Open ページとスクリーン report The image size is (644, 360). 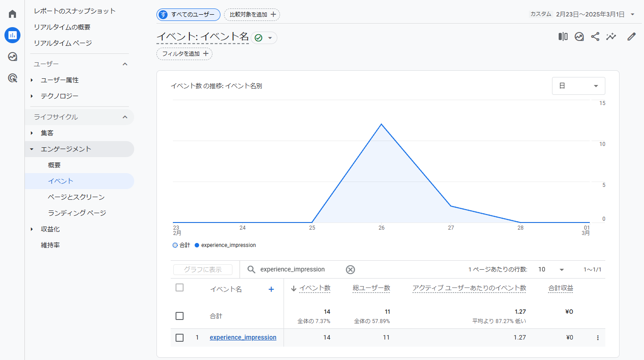pyautogui.click(x=76, y=197)
